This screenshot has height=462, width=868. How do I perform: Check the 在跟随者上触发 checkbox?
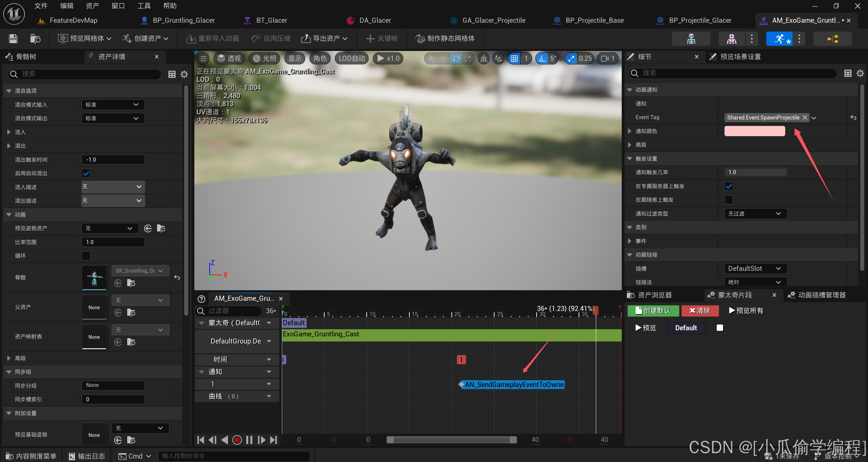pos(729,200)
